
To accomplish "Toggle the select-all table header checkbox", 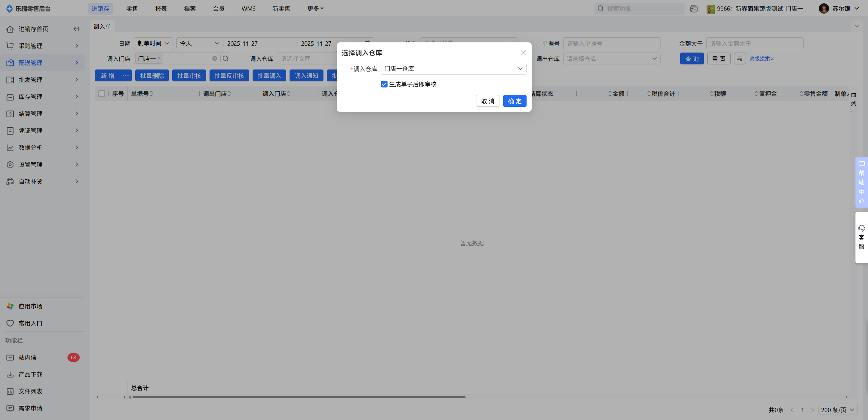I will tap(102, 94).
